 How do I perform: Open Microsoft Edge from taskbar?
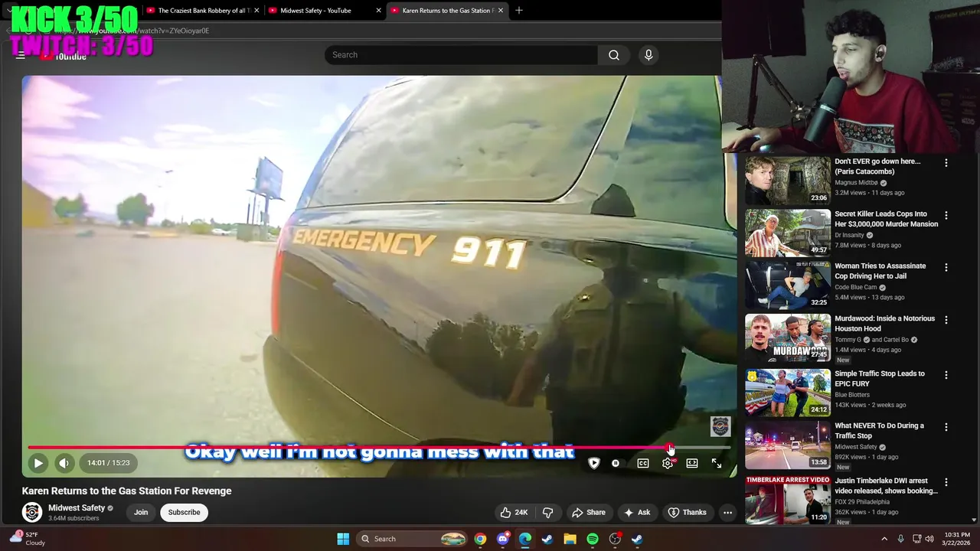pyautogui.click(x=524, y=539)
